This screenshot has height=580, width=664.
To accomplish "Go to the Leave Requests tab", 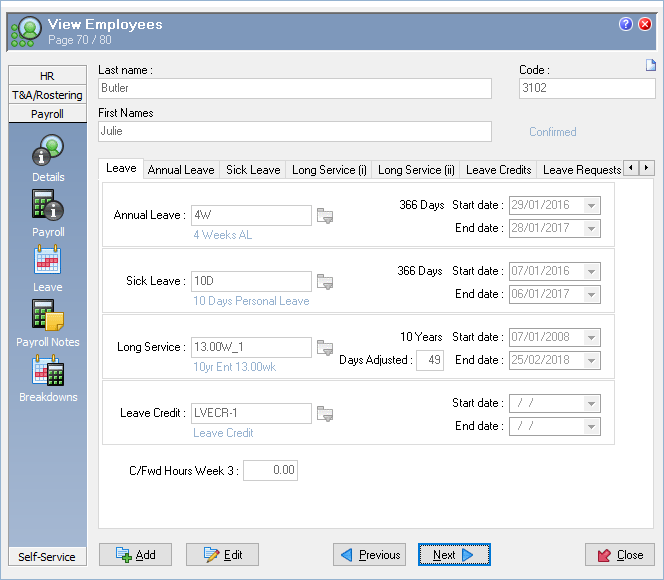I will coord(581,170).
